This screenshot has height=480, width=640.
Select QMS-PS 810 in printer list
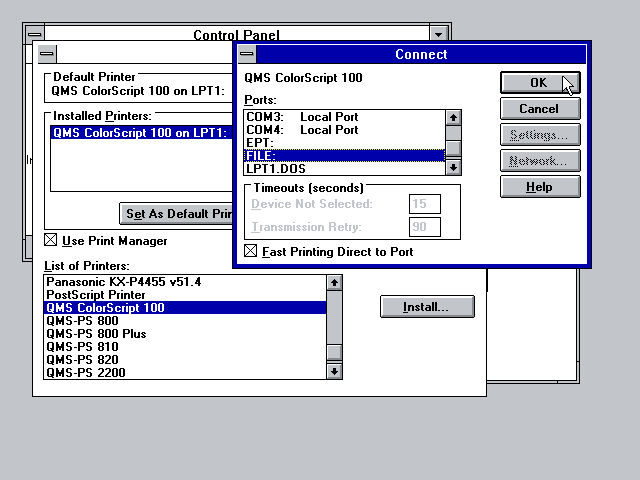[x=185, y=347]
